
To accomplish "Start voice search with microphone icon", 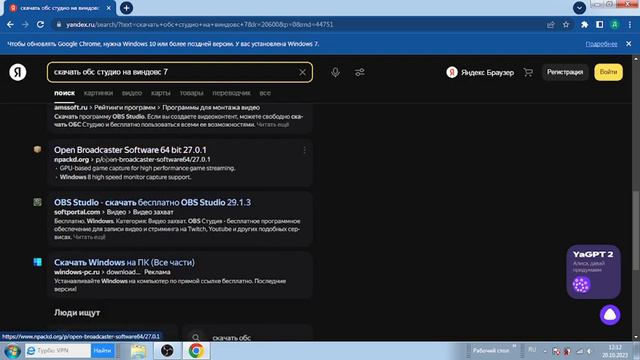I will pos(335,72).
